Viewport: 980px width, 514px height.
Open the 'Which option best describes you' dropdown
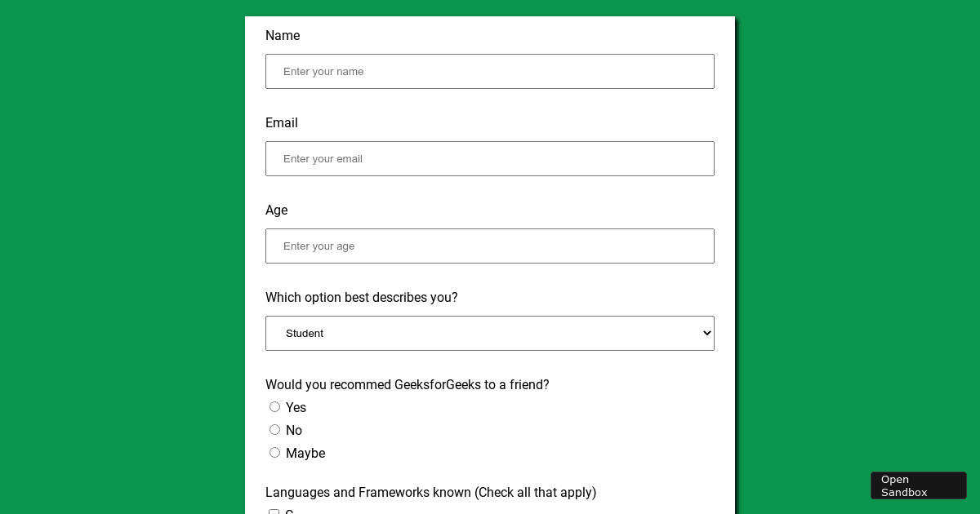point(490,333)
